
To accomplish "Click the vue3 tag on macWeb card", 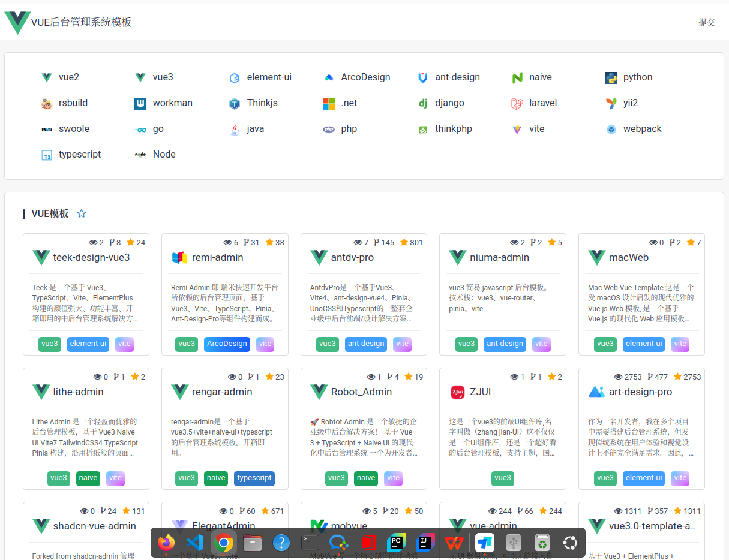I will point(605,344).
